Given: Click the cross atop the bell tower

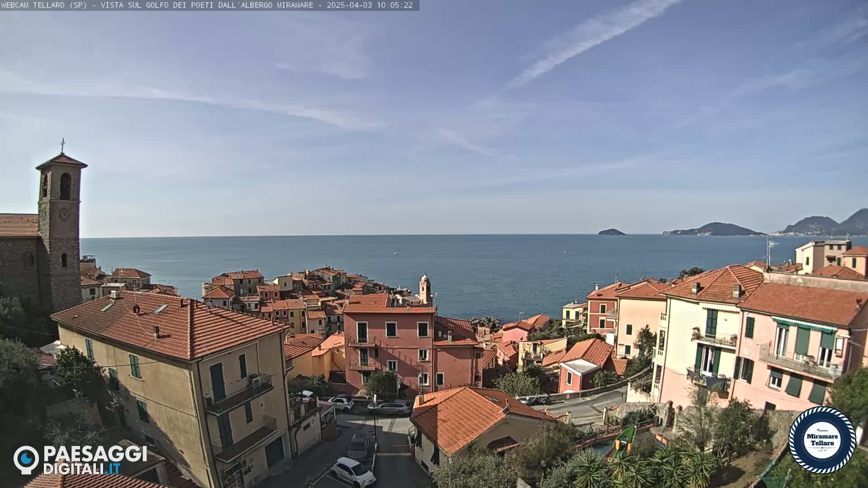Looking at the screenshot, I should point(62,145).
